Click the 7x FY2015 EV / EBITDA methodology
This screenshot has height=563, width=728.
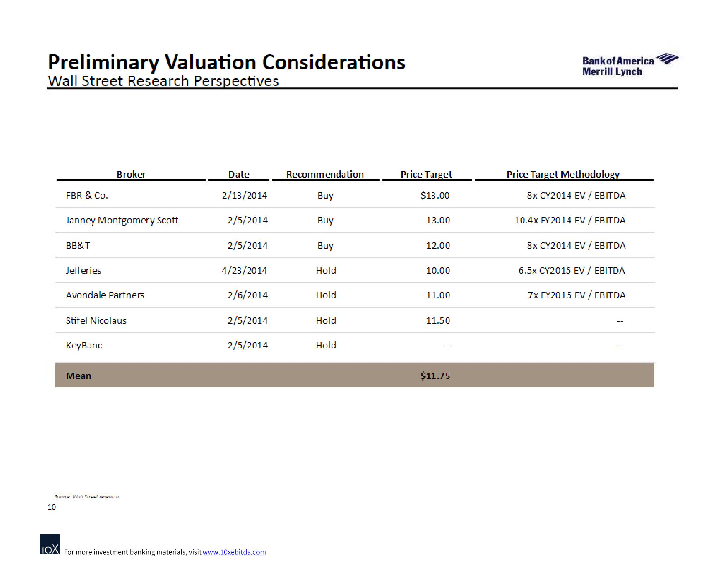tap(577, 295)
